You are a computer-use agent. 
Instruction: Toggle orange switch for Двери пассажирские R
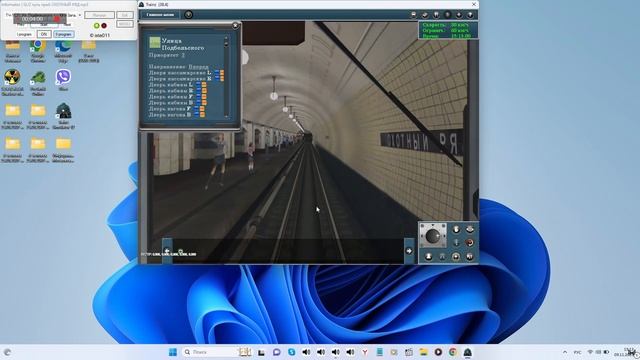coord(222,78)
